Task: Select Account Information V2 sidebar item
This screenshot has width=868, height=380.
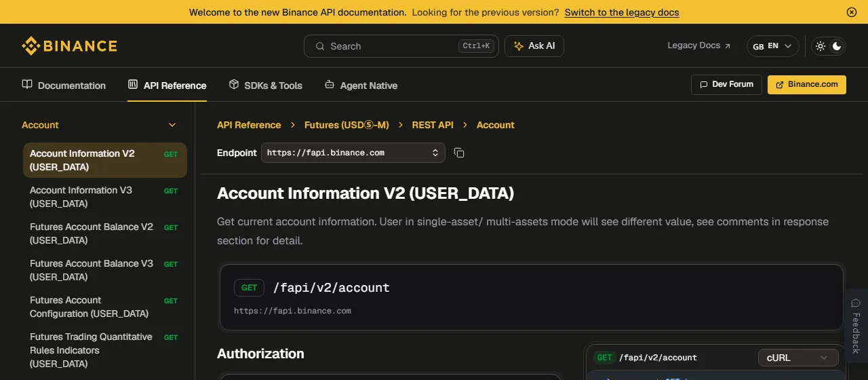Action: pos(104,160)
